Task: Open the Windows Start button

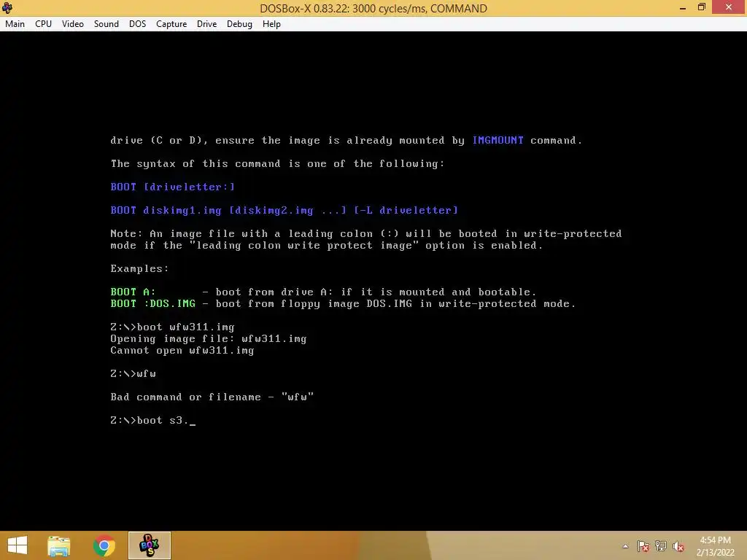Action: (x=18, y=545)
